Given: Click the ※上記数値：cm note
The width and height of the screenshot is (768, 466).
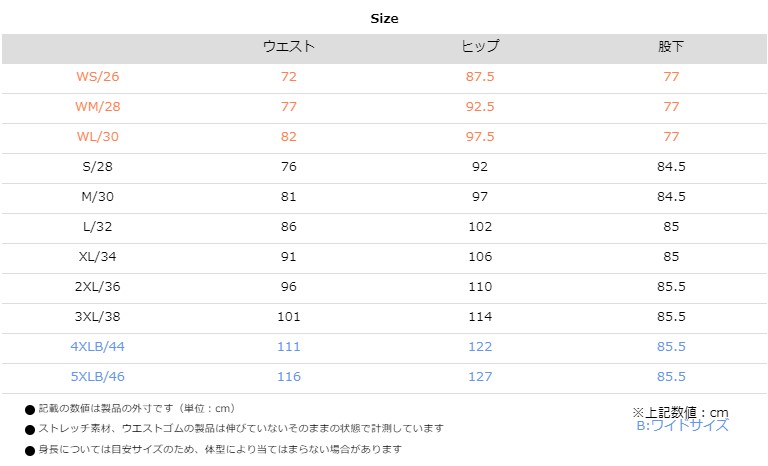Looking at the screenshot, I should click(x=680, y=413).
